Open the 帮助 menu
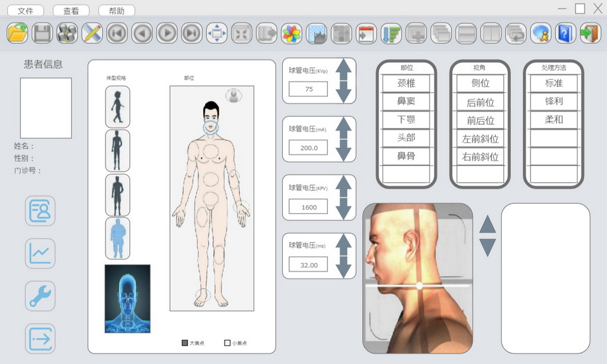607x364 pixels. 117,11
